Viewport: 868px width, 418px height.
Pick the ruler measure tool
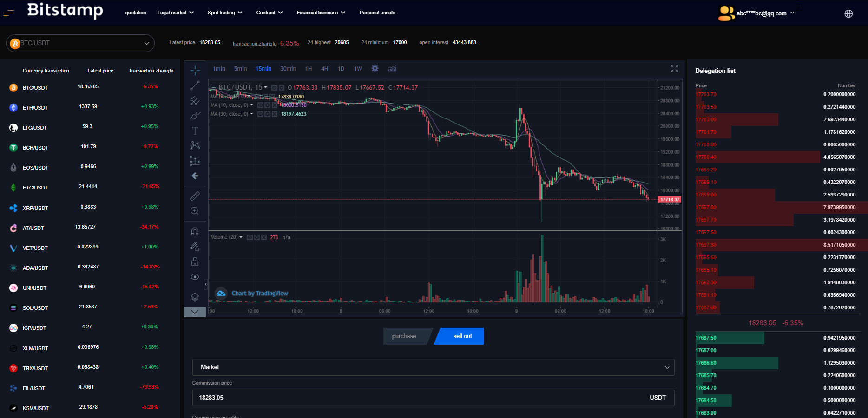(x=195, y=196)
